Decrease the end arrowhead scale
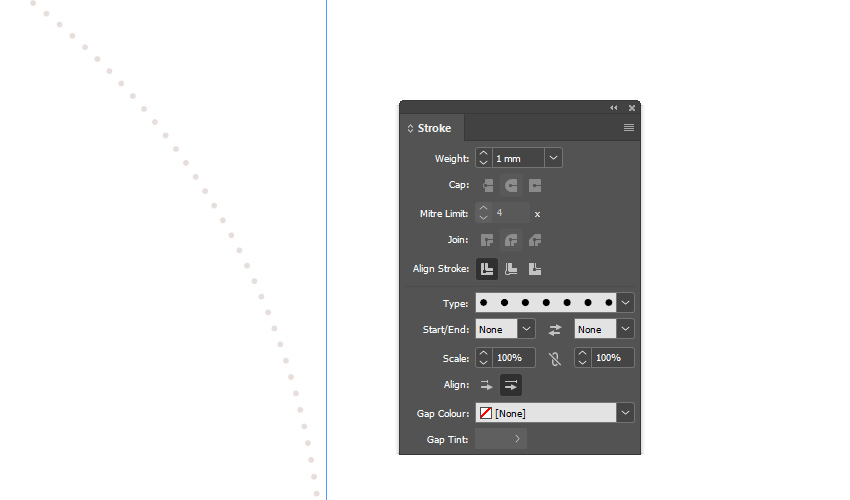Image resolution: width=850 pixels, height=500 pixels. 583,362
